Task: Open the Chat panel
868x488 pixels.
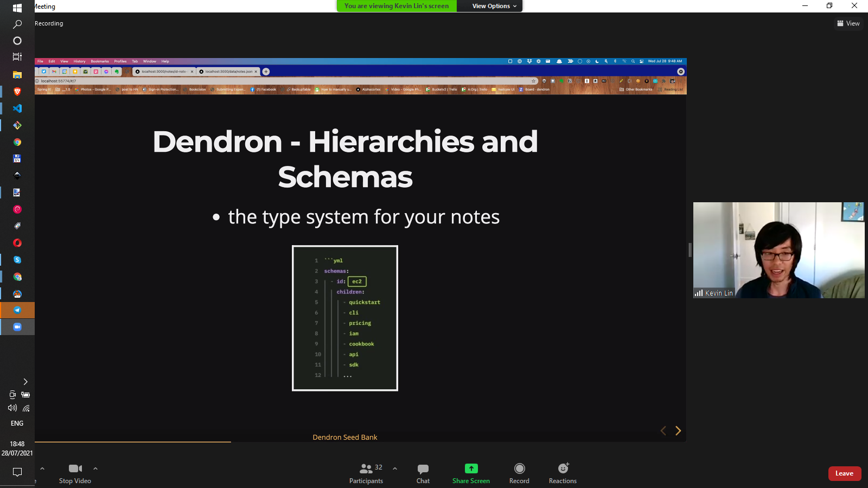Action: pyautogui.click(x=423, y=473)
